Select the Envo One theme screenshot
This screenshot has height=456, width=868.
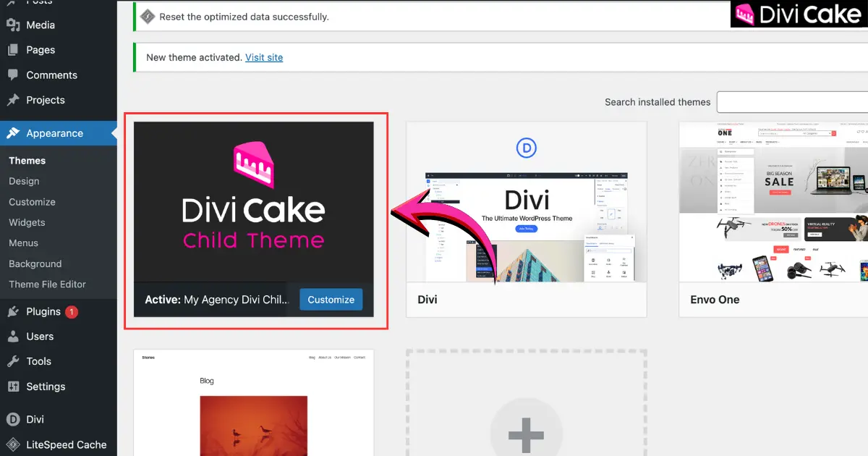point(773,202)
